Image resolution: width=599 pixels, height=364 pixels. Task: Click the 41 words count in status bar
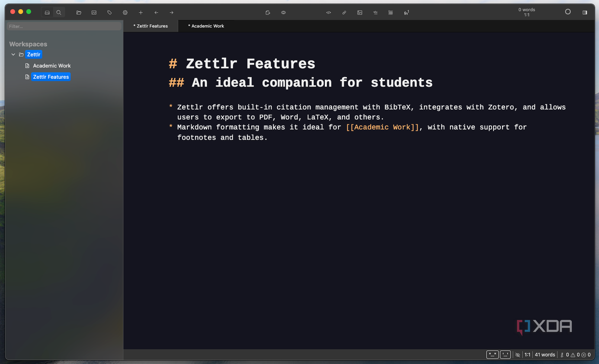(x=545, y=354)
